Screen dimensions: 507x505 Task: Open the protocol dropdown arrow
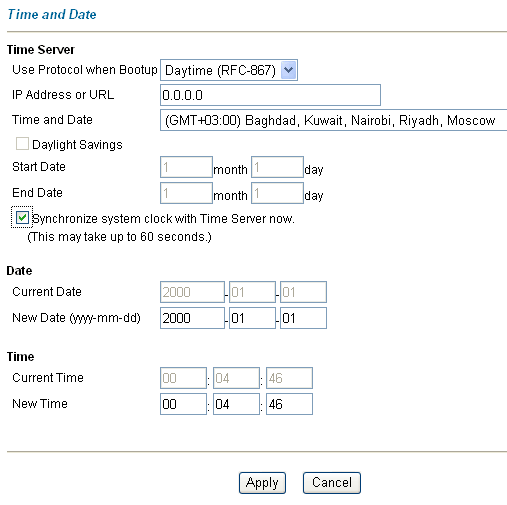coord(288,70)
